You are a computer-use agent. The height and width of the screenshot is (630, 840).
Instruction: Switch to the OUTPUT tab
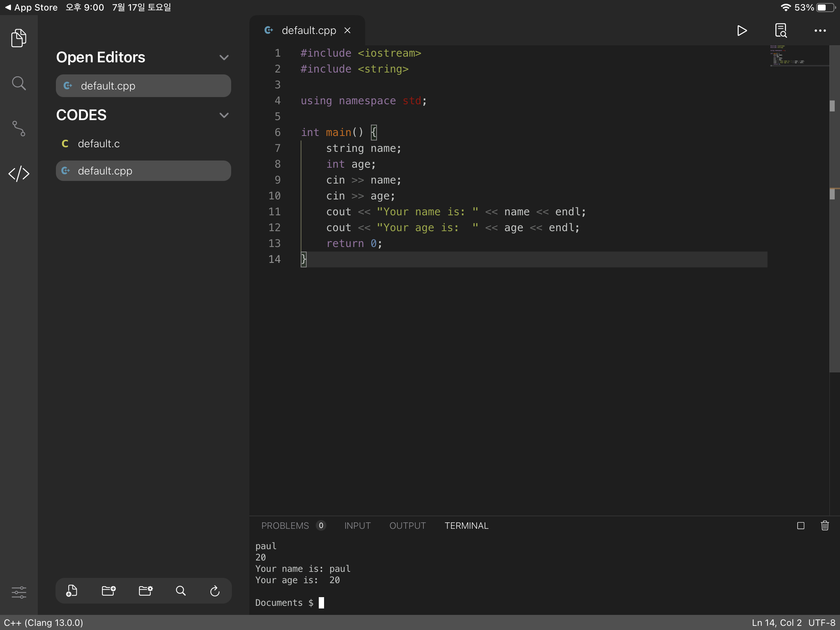pos(408,526)
